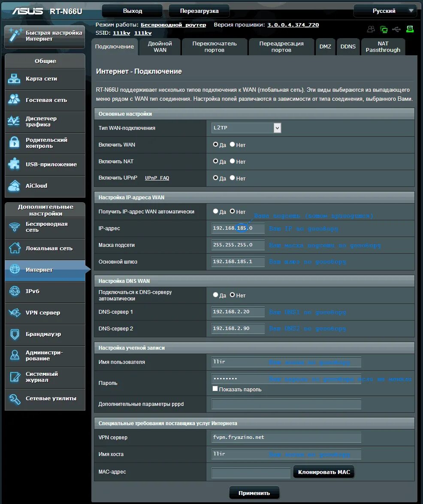The height and width of the screenshot is (504, 423).
Task: Click the Применить button
Action: pyautogui.click(x=254, y=493)
